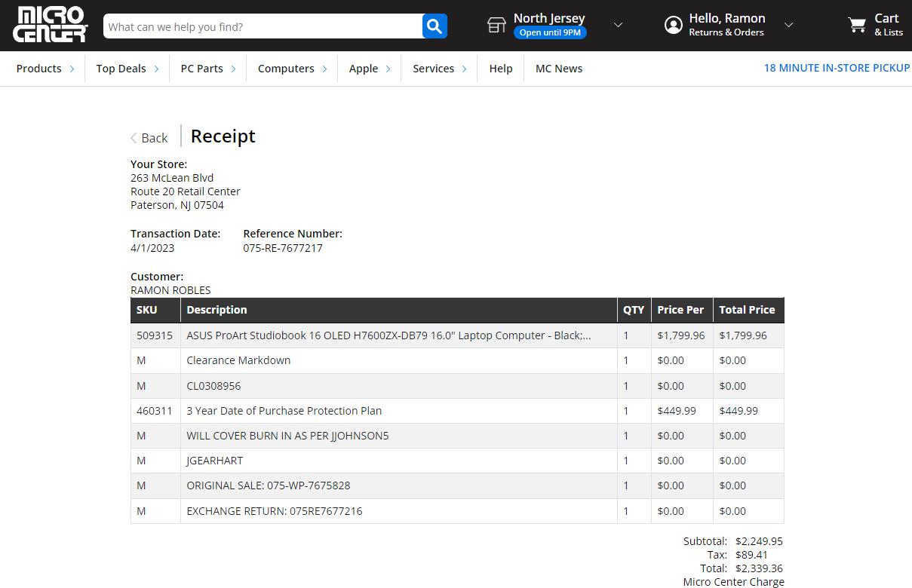Expand the Services menu chevron
The image size is (912, 588).
click(x=464, y=69)
